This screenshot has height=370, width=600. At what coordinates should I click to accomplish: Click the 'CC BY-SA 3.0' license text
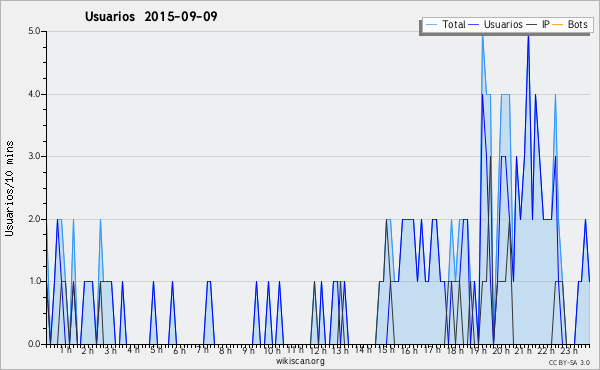coord(569,362)
